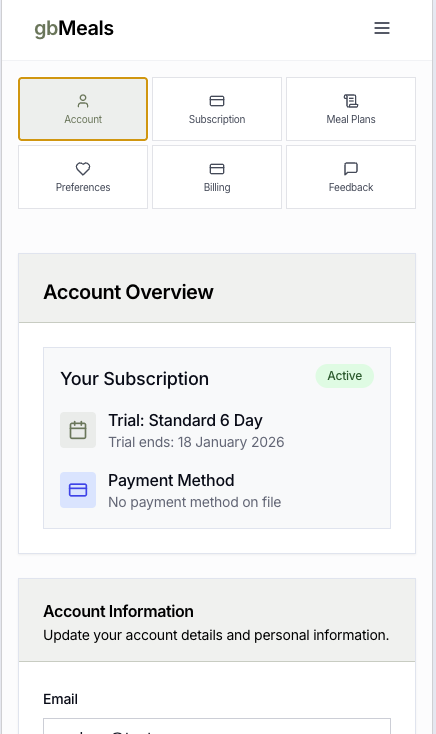
Task: Click the No payment method on file text
Action: click(x=194, y=502)
